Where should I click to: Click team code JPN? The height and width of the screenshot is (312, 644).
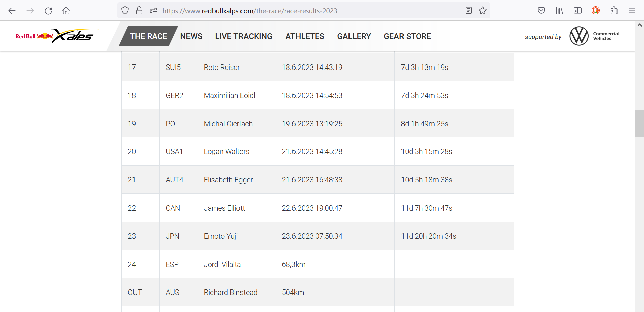coord(172,236)
